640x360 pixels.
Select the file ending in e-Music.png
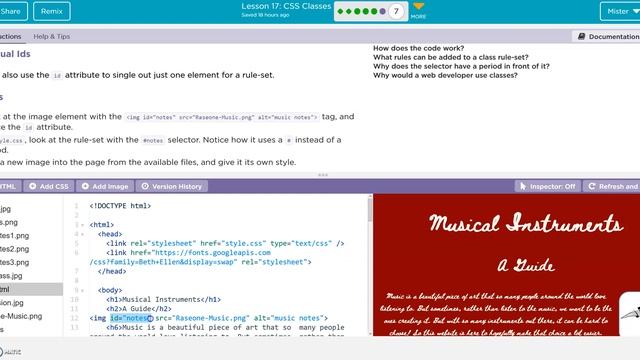click(21, 316)
